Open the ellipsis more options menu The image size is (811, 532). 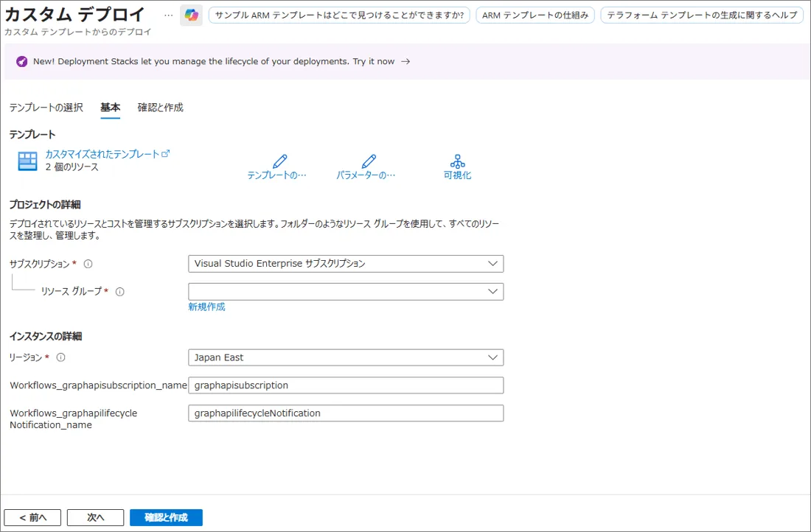pyautogui.click(x=168, y=15)
